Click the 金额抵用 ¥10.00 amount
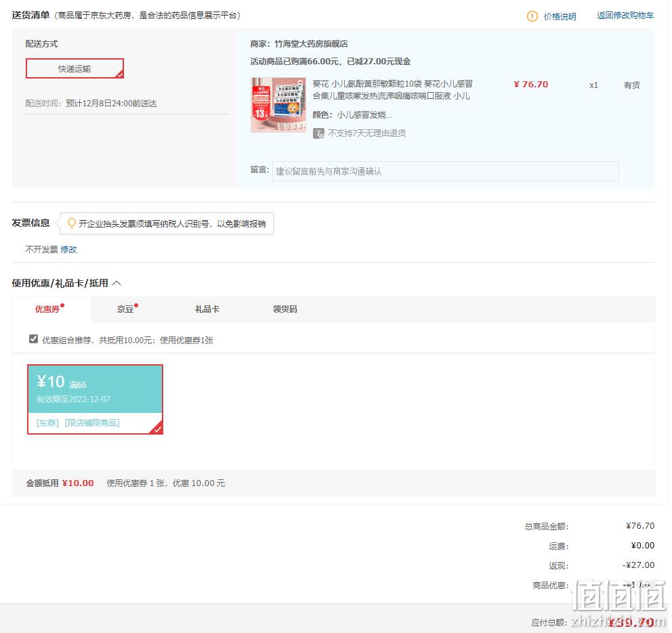 click(78, 483)
